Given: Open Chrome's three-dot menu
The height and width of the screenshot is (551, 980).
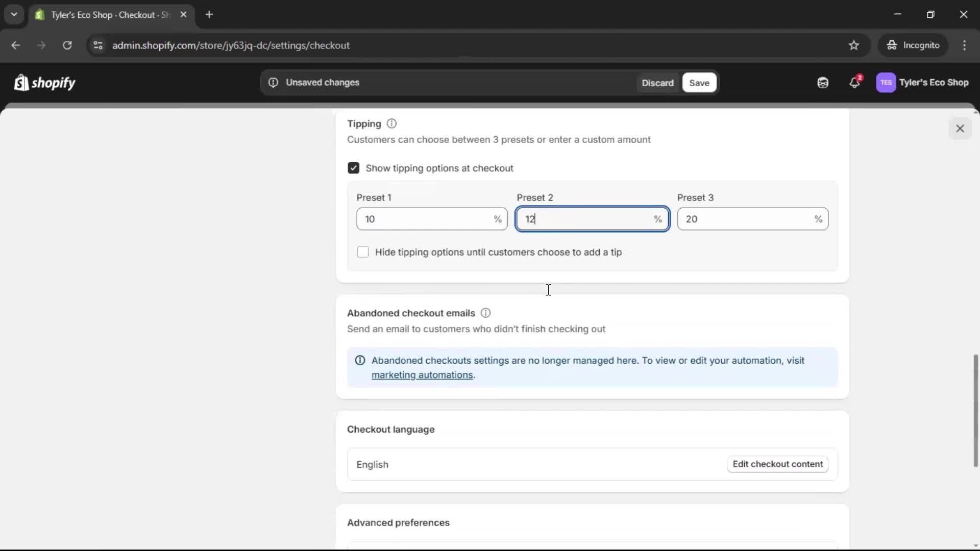Looking at the screenshot, I should point(965,45).
